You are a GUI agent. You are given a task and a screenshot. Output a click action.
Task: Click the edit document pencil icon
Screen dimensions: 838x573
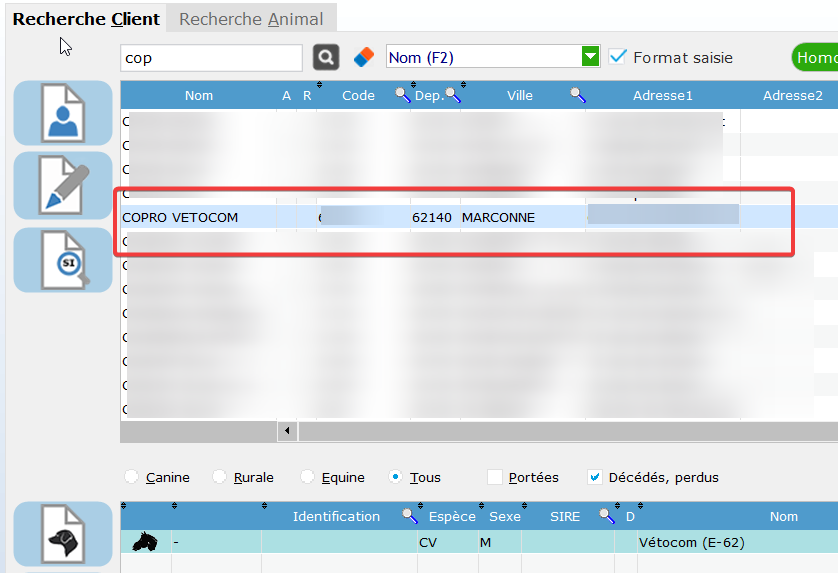tap(62, 186)
